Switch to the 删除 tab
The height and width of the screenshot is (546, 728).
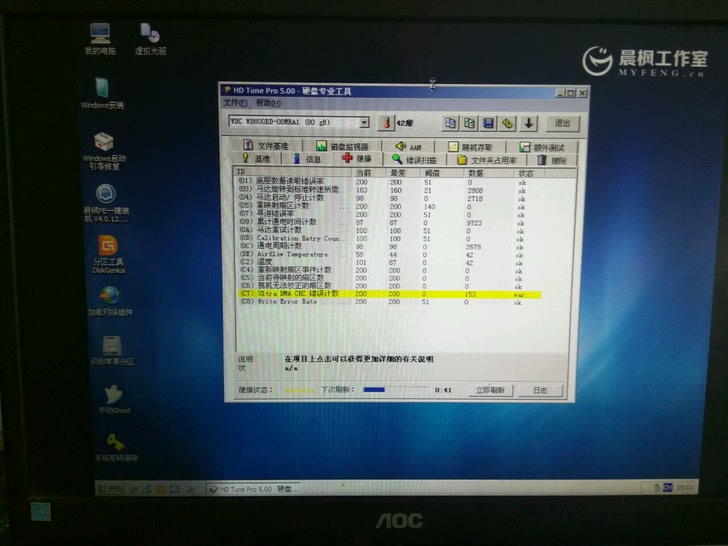coord(552,160)
